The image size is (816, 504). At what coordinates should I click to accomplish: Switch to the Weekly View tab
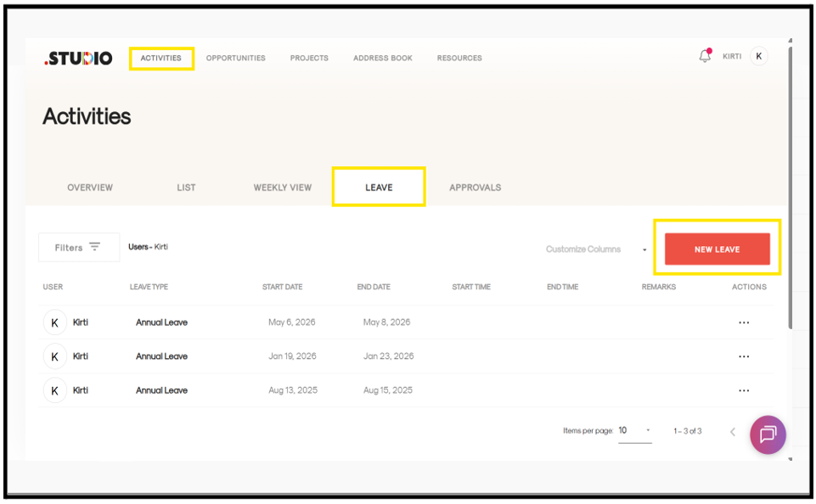click(x=283, y=188)
